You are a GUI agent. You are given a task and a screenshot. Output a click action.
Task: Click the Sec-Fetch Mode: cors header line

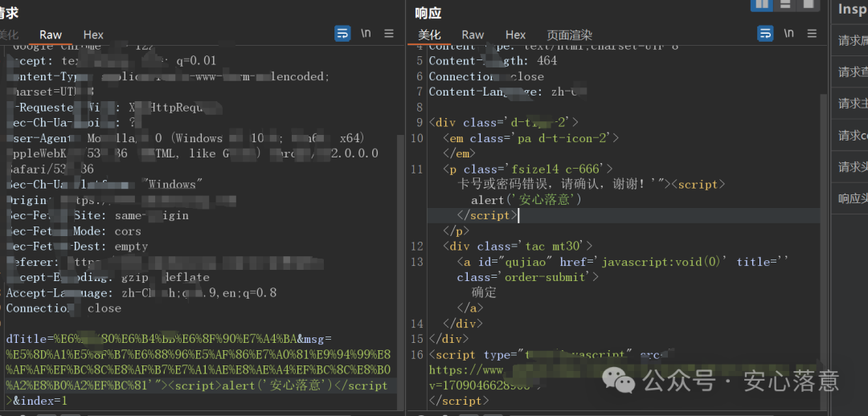pos(73,230)
